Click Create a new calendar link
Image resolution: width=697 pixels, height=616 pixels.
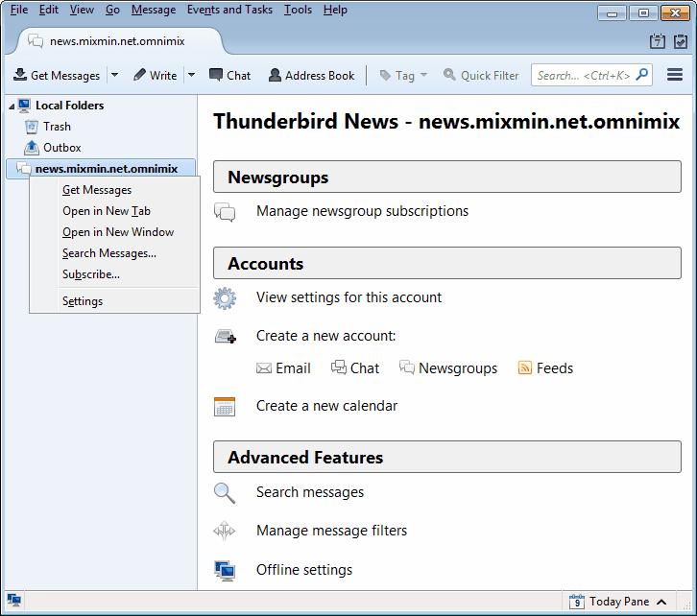tap(326, 406)
